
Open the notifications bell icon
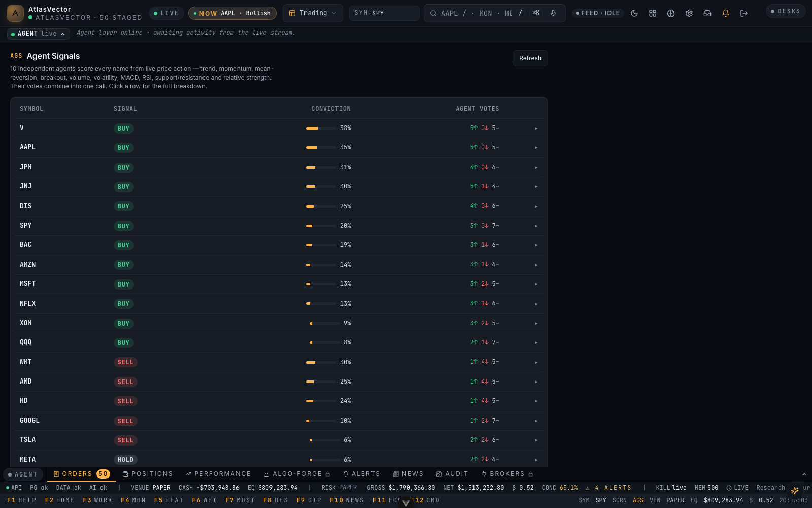726,13
